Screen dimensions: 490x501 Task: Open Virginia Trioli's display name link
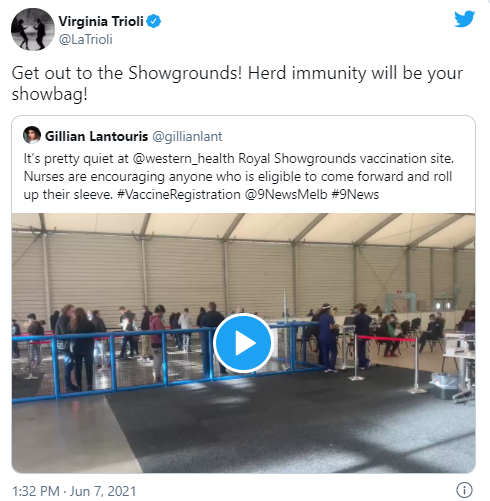[x=101, y=21]
